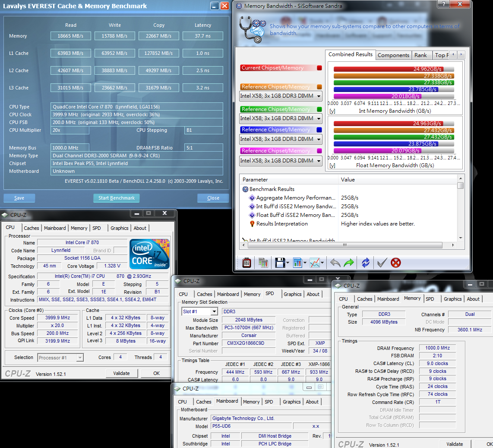Toggle the red Current Chipset/Memory square

pyautogui.click(x=319, y=68)
